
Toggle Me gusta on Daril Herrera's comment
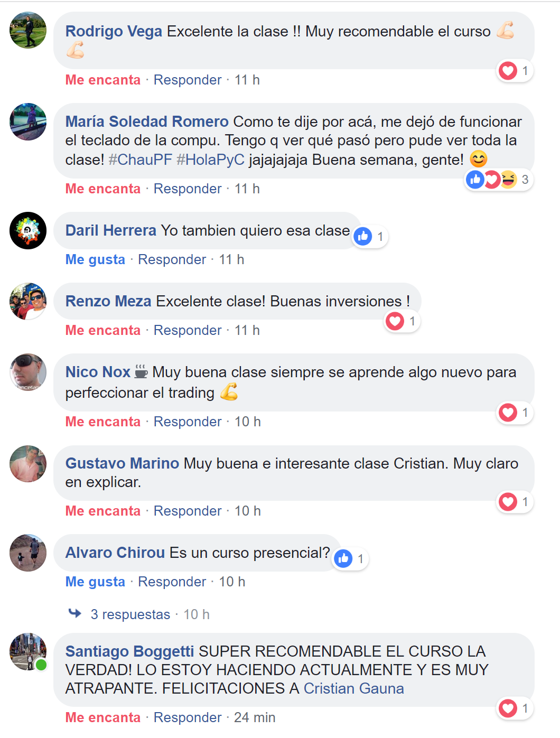pyautogui.click(x=95, y=259)
